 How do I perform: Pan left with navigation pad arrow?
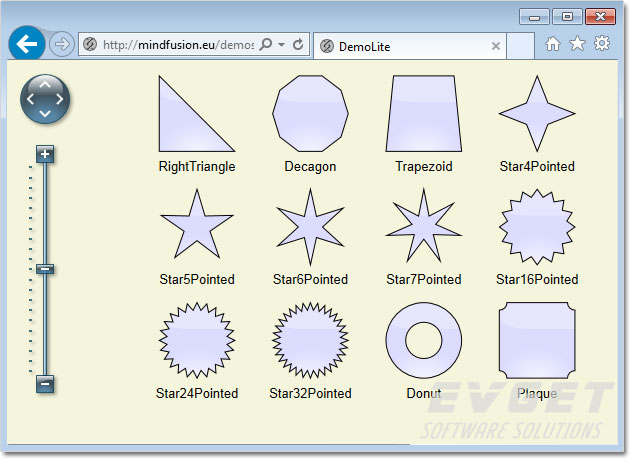click(30, 99)
